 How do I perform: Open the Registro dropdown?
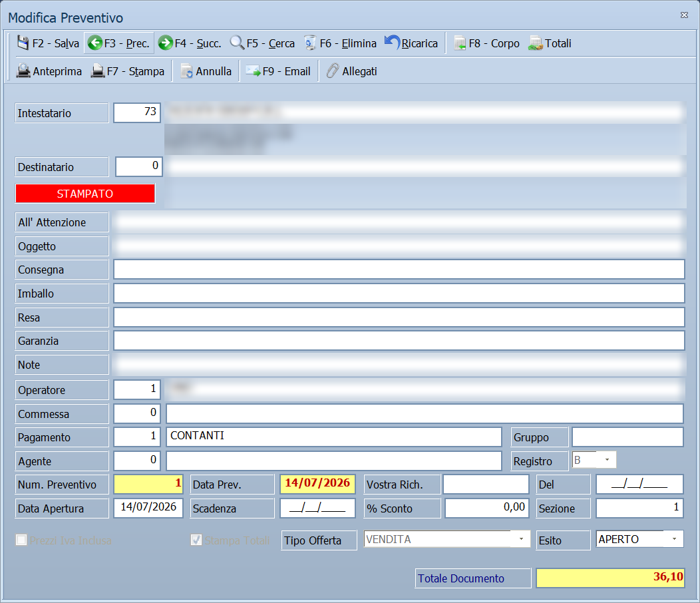click(x=607, y=460)
